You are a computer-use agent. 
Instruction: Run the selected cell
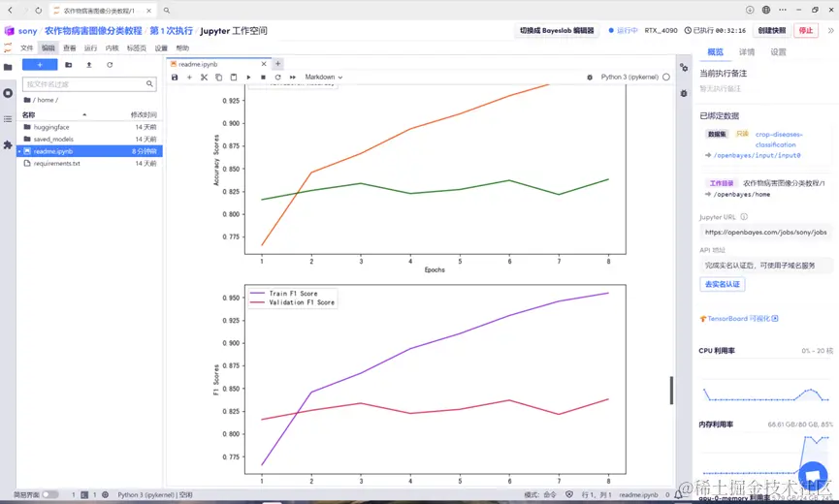pyautogui.click(x=248, y=77)
